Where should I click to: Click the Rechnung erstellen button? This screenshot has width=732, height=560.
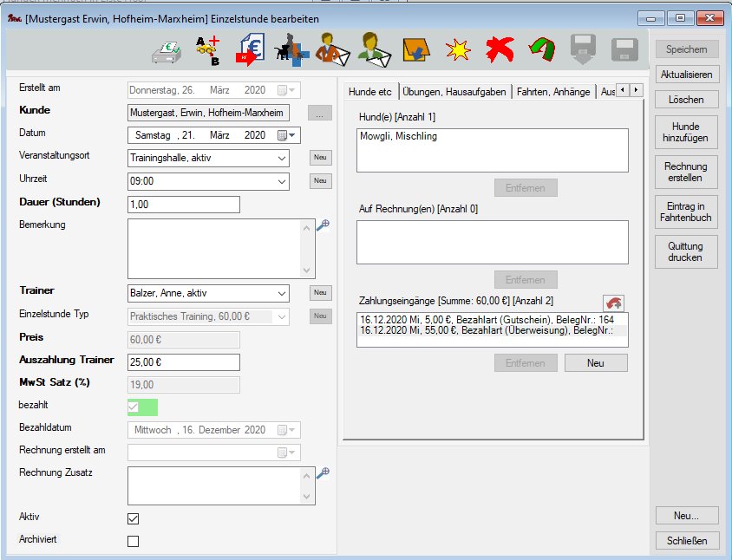(x=685, y=172)
